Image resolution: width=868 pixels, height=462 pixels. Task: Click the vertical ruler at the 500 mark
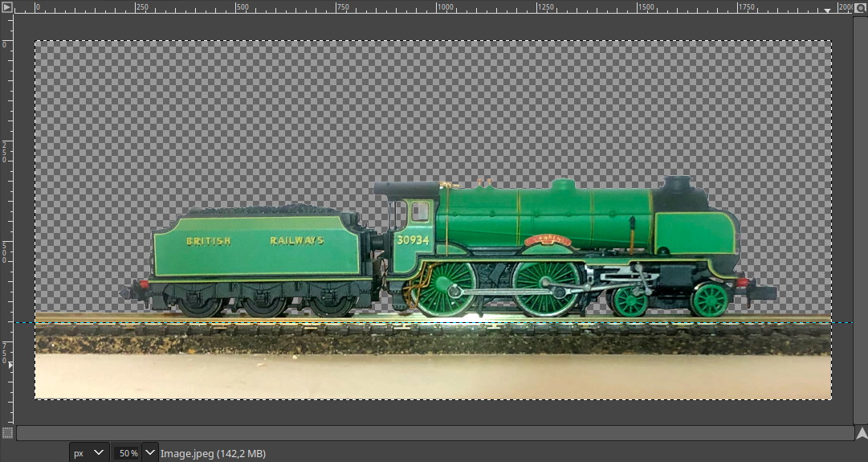(6, 252)
